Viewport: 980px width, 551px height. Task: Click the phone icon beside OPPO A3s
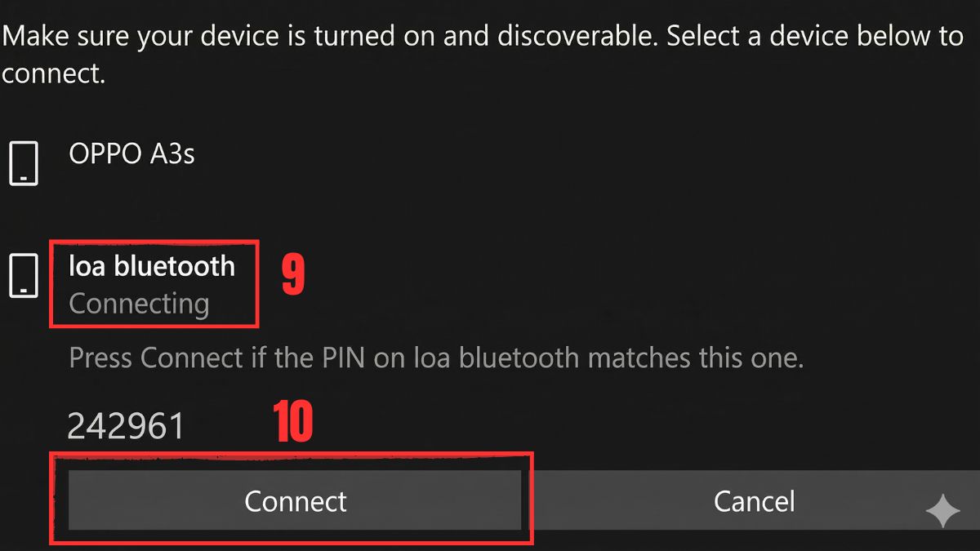click(x=24, y=163)
